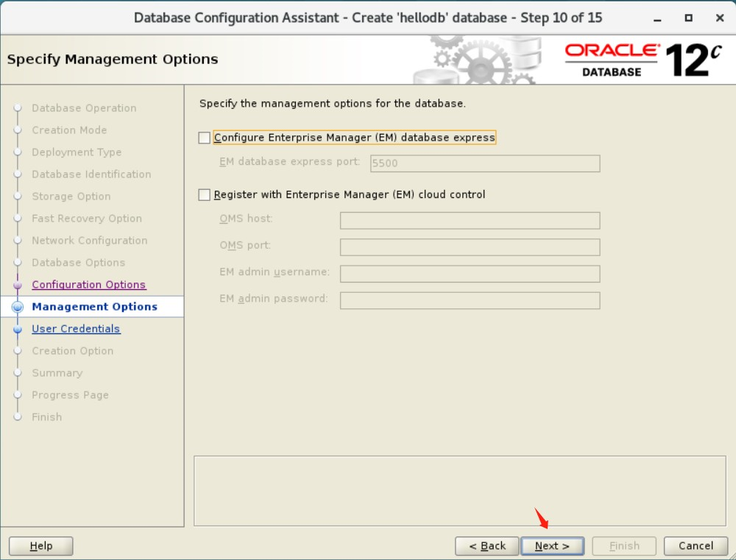The image size is (736, 560).
Task: Jump to Configuration Options step link
Action: tap(89, 285)
